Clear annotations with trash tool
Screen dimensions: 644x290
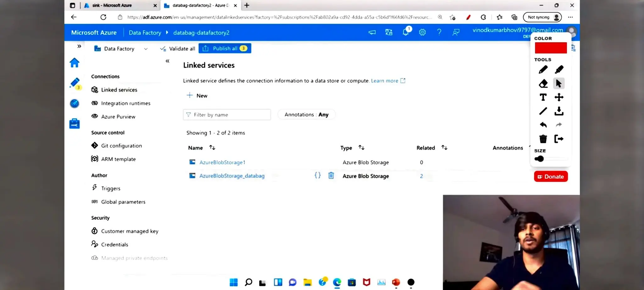point(543,139)
